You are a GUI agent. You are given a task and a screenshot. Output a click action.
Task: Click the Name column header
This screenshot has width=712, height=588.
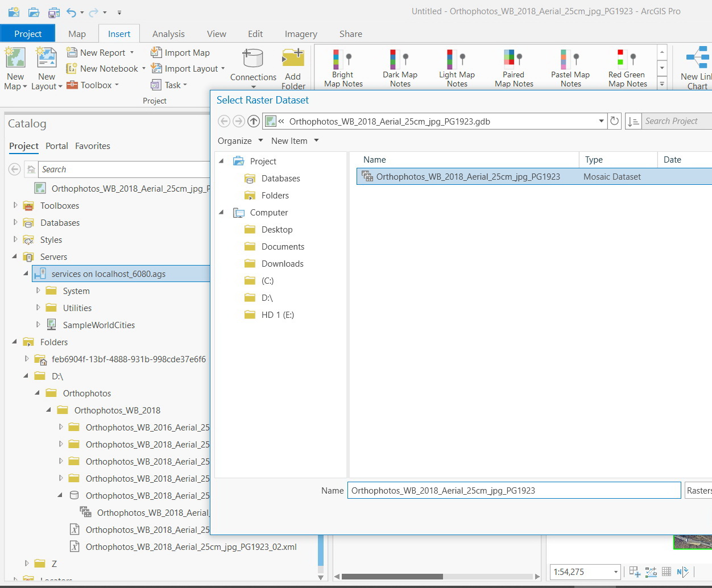click(464, 160)
